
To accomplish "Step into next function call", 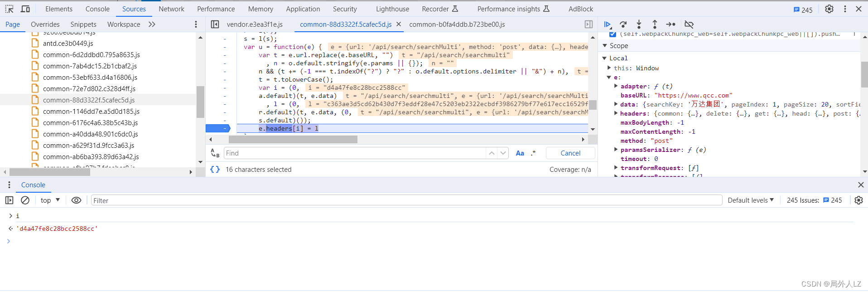I will tap(639, 24).
